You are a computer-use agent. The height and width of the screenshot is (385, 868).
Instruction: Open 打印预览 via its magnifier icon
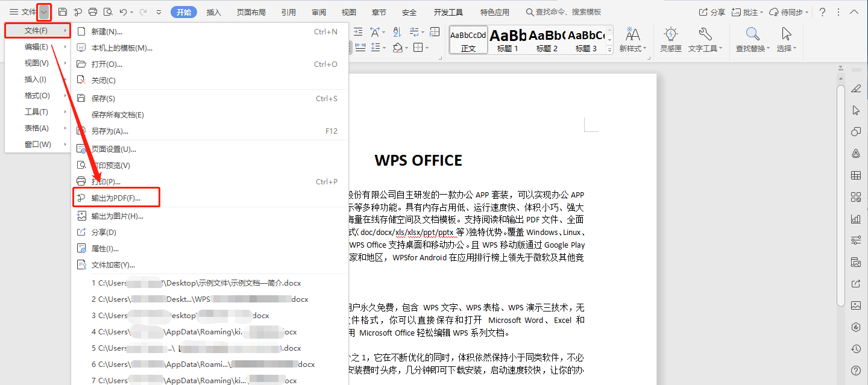tap(108, 11)
